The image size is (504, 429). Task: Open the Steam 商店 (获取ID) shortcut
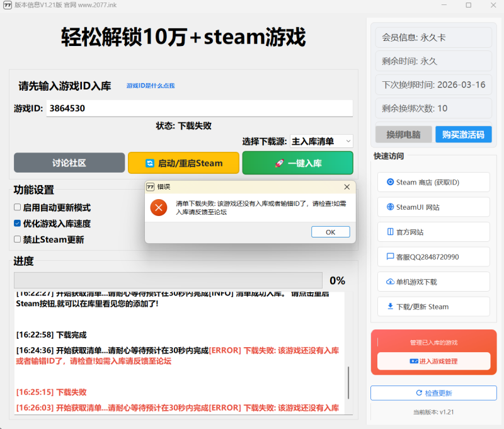click(433, 182)
